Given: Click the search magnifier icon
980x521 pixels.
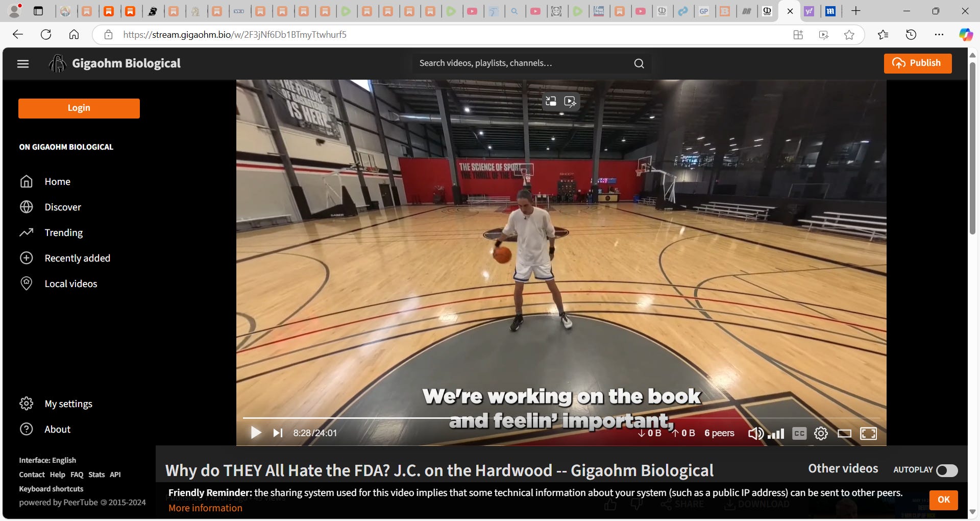Looking at the screenshot, I should [x=639, y=63].
